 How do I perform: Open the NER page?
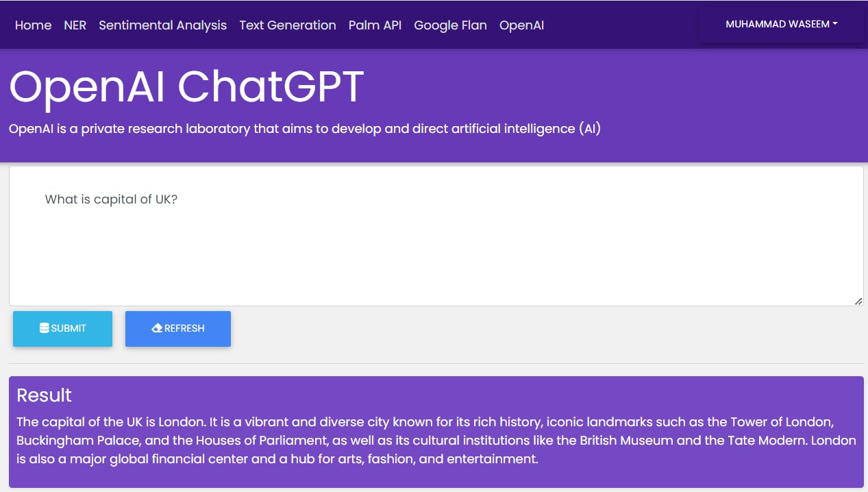click(75, 25)
